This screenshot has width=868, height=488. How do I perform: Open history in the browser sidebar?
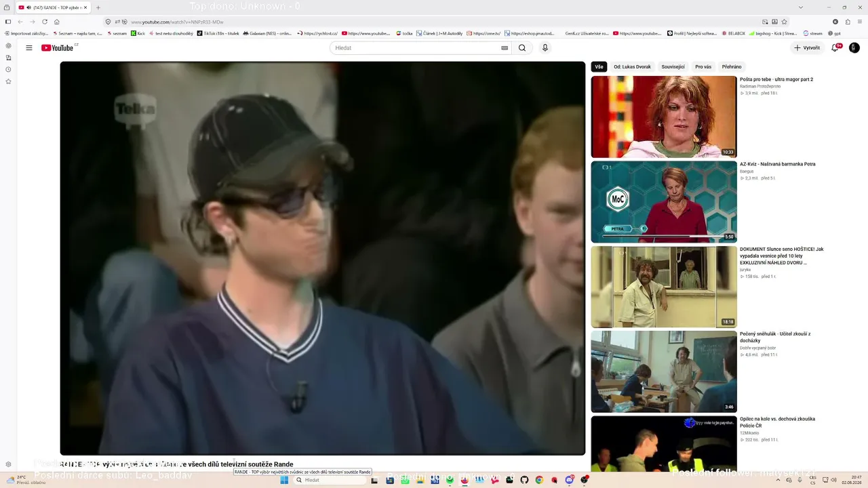pos(8,69)
